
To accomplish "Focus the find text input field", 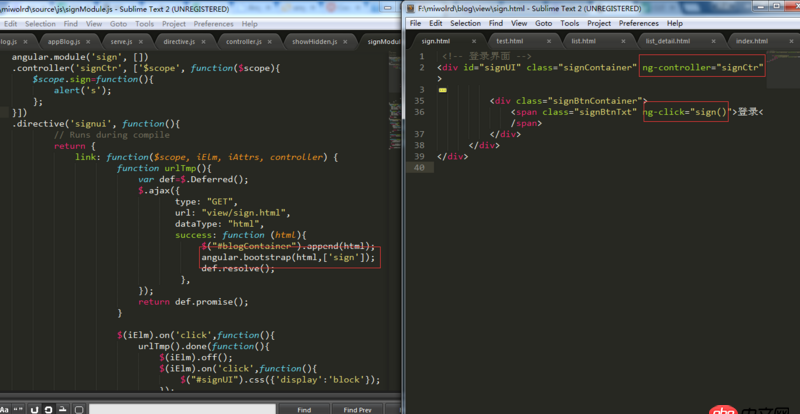I will coord(182,409).
